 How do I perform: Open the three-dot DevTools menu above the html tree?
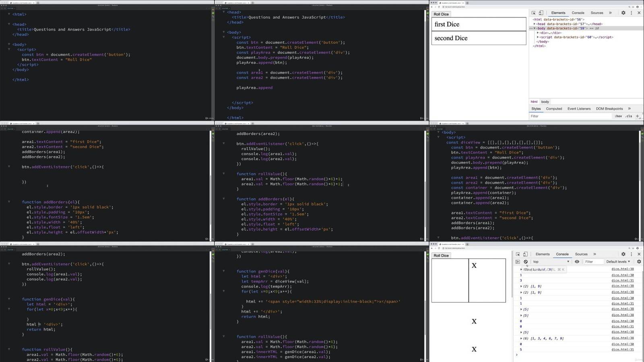[631, 13]
